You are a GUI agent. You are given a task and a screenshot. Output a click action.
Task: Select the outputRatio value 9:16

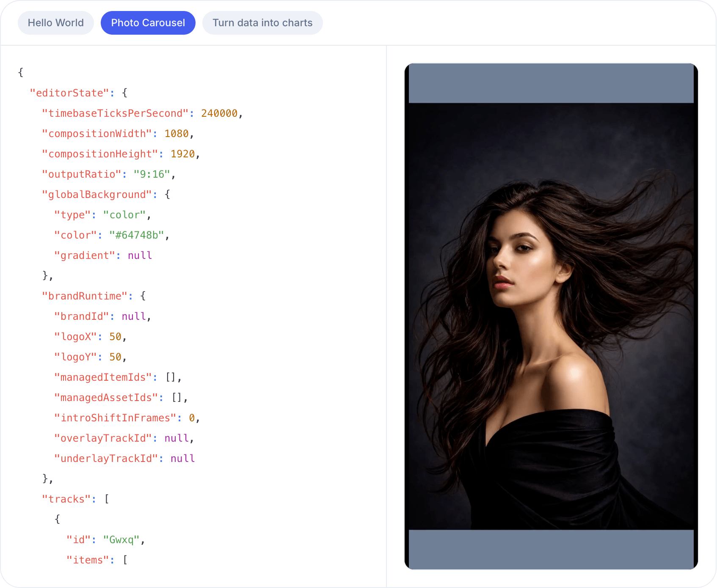(153, 174)
